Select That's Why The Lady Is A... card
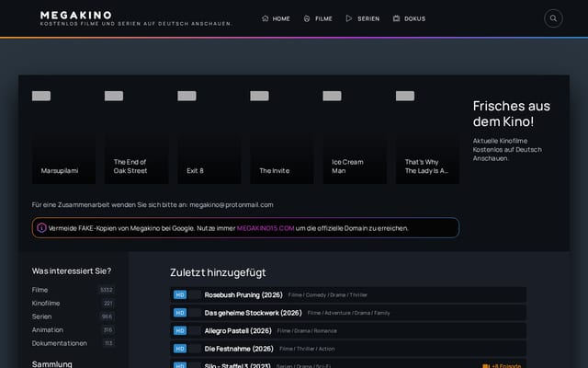The width and height of the screenshot is (588, 368). click(x=427, y=135)
